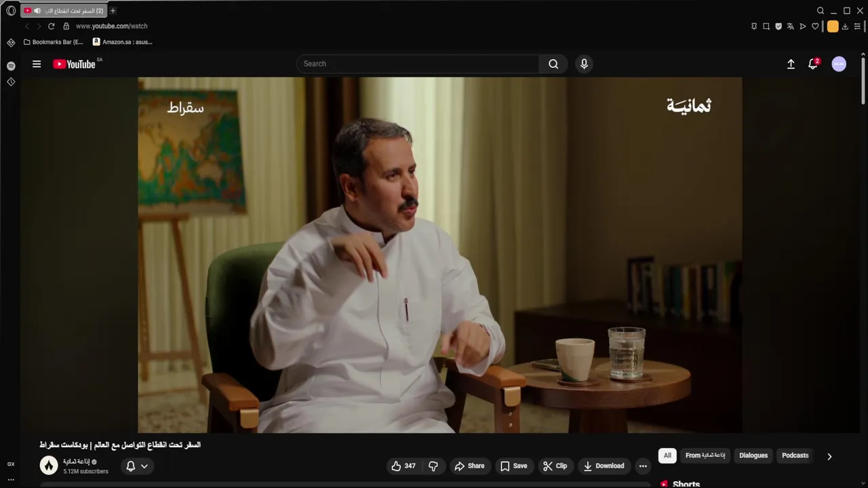Show more chips with the right chevron
This screenshot has width=868, height=488.
click(x=829, y=456)
